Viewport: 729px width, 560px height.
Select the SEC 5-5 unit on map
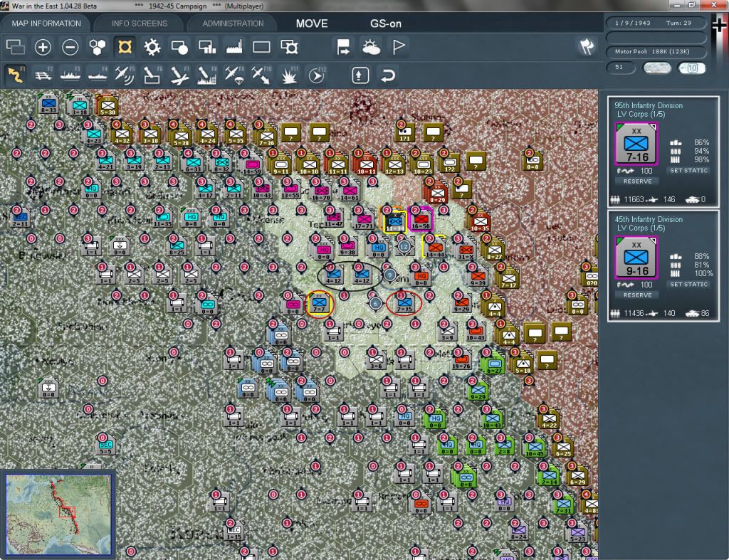tap(105, 445)
